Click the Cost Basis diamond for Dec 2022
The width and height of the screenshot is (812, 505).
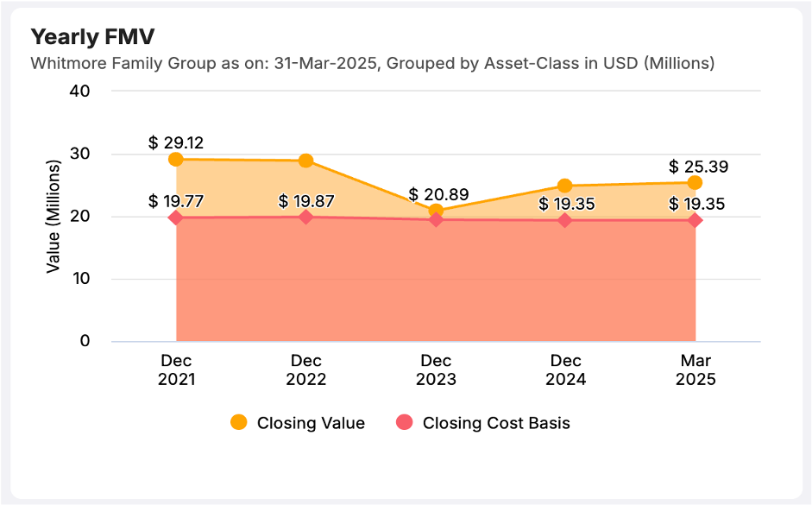pyautogui.click(x=305, y=217)
